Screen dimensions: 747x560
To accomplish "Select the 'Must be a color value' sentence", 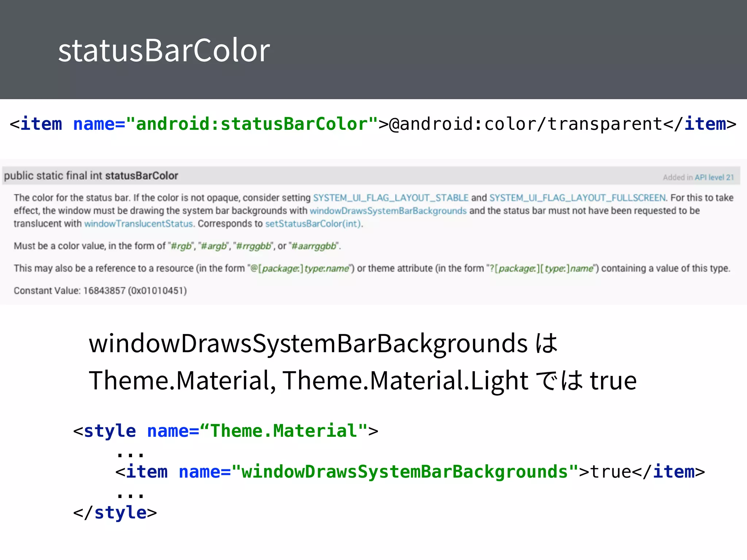I will (177, 246).
